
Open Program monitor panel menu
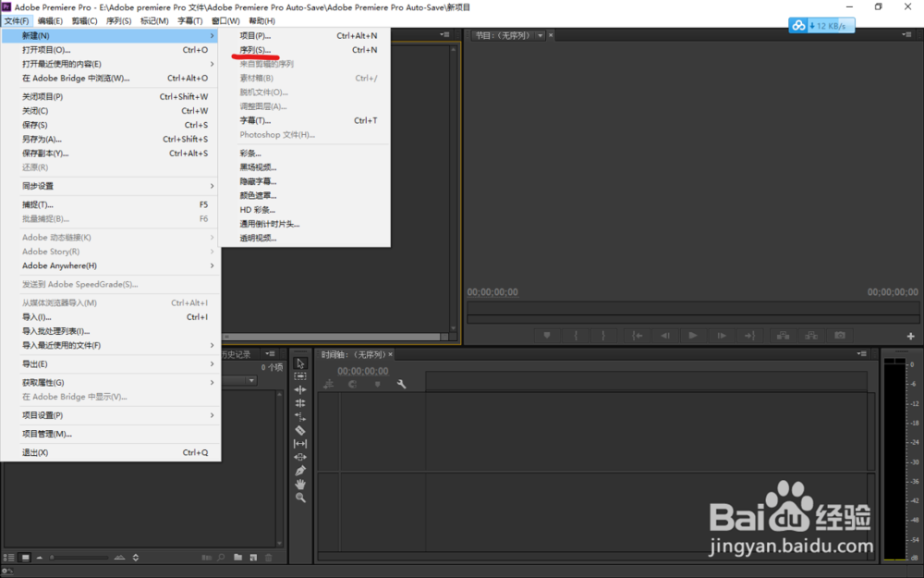point(906,35)
